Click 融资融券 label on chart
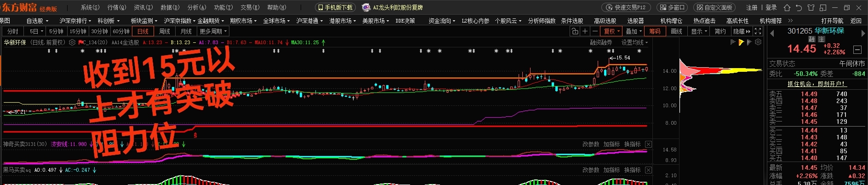 [601, 42]
